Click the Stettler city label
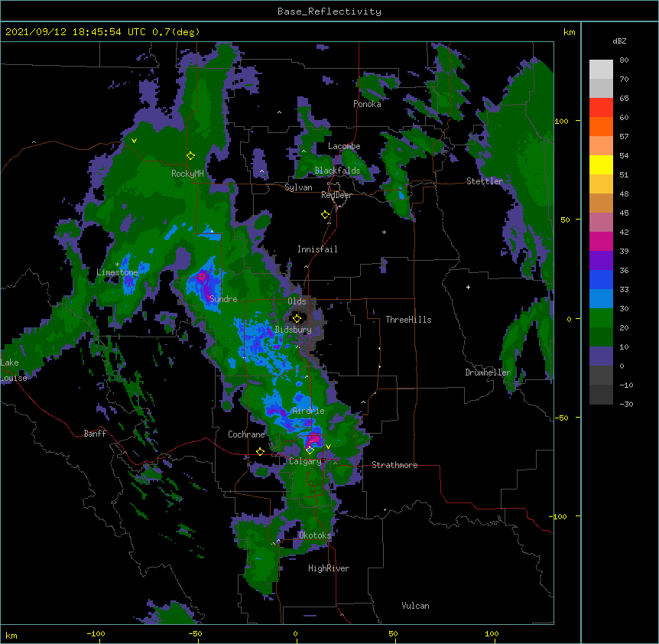 [485, 181]
